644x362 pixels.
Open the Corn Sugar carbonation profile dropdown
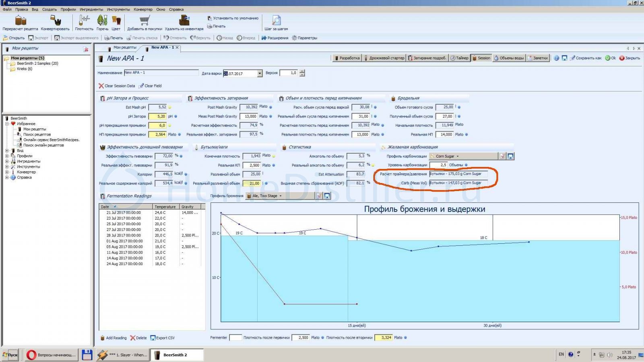pos(463,156)
